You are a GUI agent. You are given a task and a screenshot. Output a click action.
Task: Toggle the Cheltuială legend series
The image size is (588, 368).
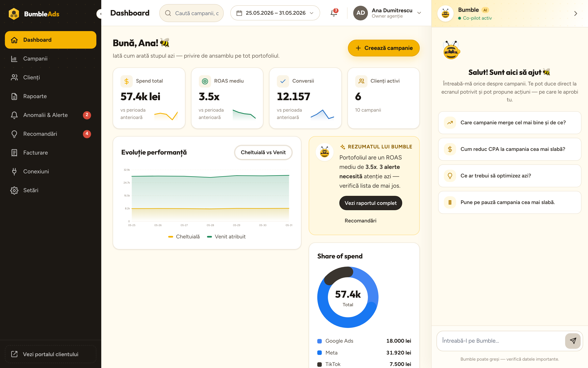tap(184, 237)
